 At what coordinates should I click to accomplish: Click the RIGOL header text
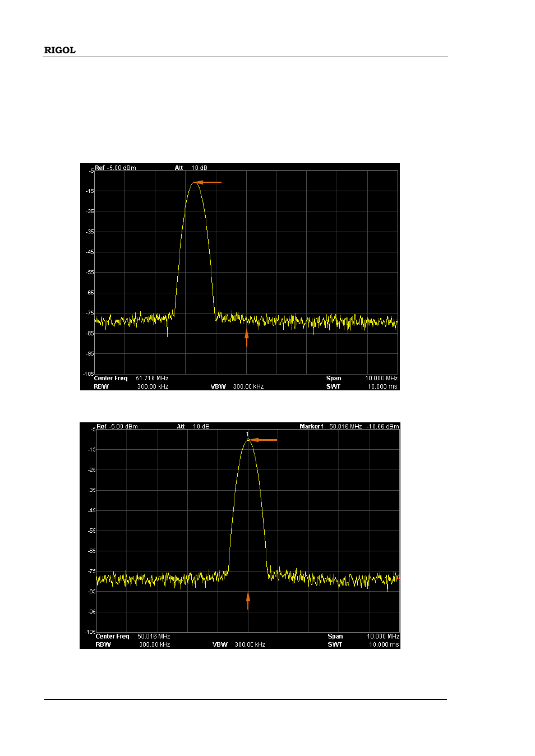click(60, 50)
